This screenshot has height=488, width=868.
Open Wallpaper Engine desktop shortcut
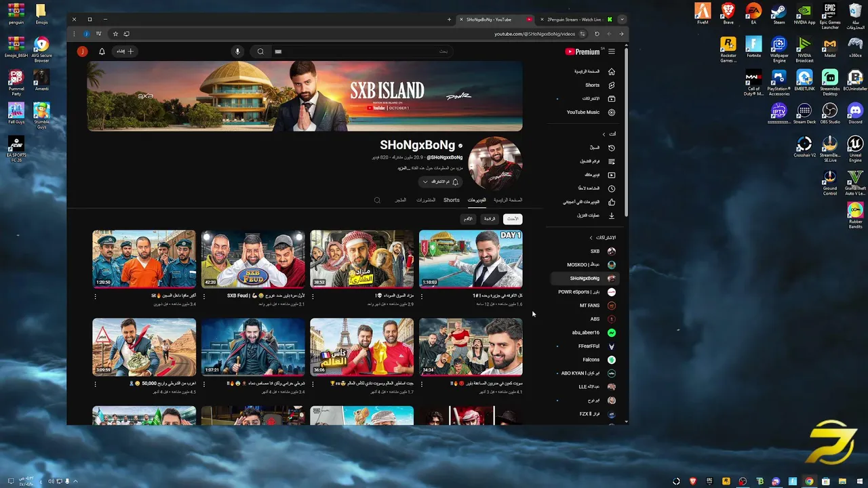tap(779, 49)
